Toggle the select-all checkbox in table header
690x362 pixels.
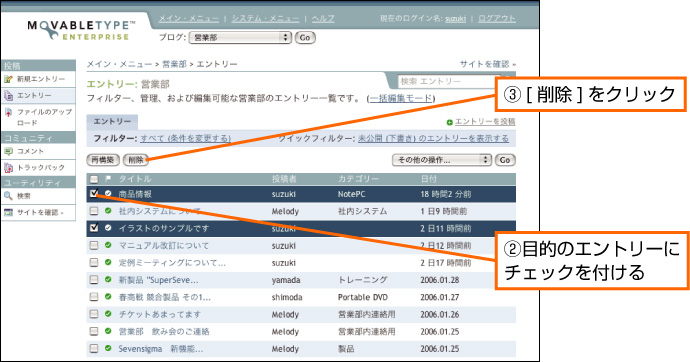point(94,179)
